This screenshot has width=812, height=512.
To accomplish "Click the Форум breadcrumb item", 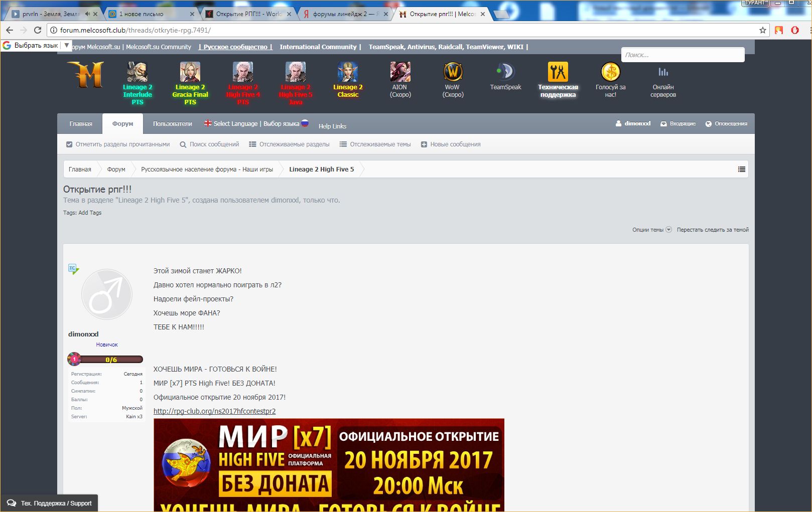I will tap(116, 169).
